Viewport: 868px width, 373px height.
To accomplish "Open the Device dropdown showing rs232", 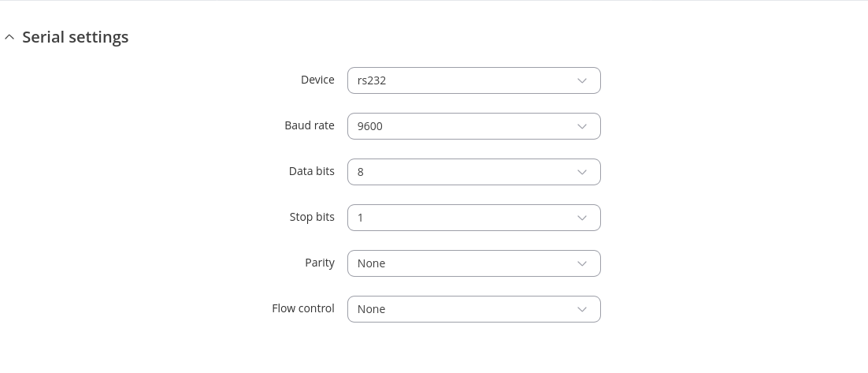I will 473,80.
